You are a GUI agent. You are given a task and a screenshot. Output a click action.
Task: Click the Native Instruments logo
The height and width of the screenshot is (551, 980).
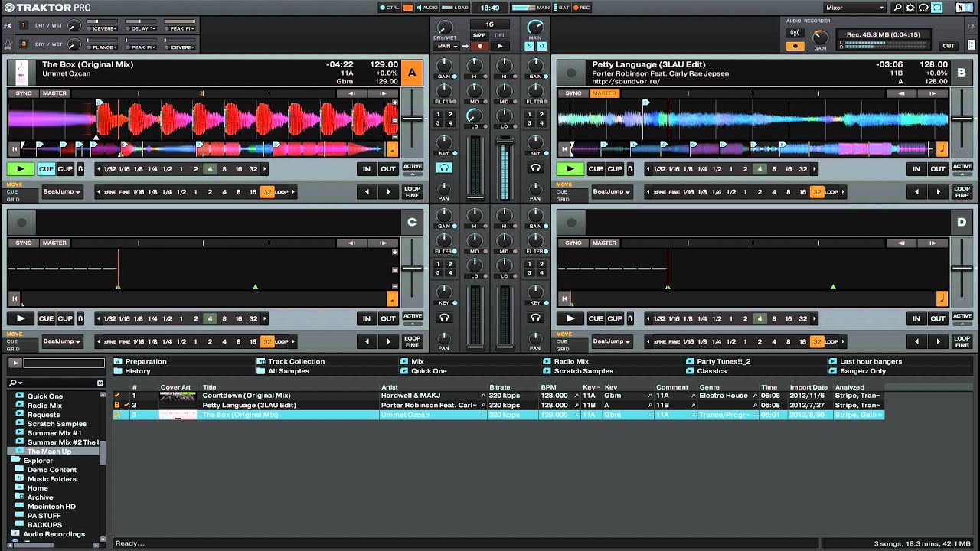(964, 8)
